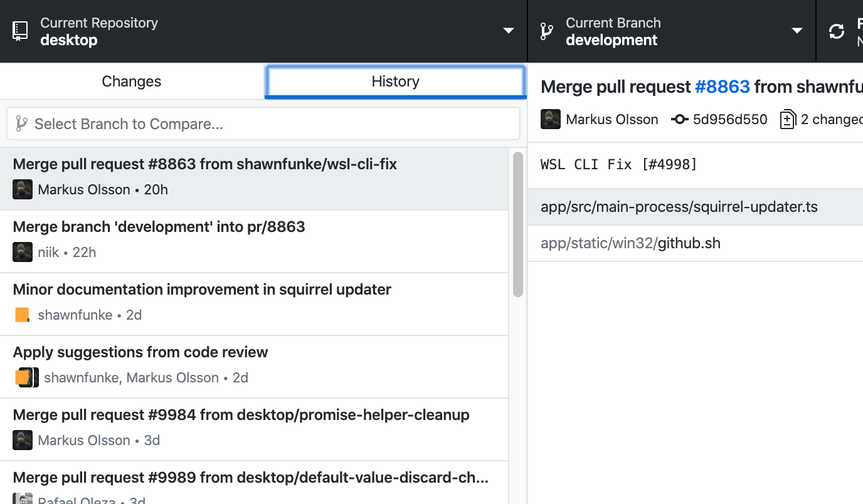
Task: Click the branch icon beside Current Branch
Action: [x=546, y=29]
